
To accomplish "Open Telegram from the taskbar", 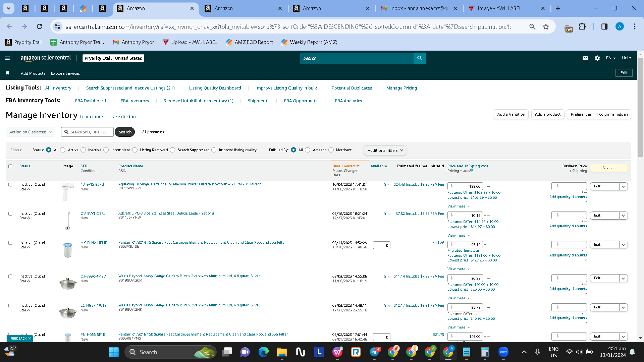I will pyautogui.click(x=374, y=352).
